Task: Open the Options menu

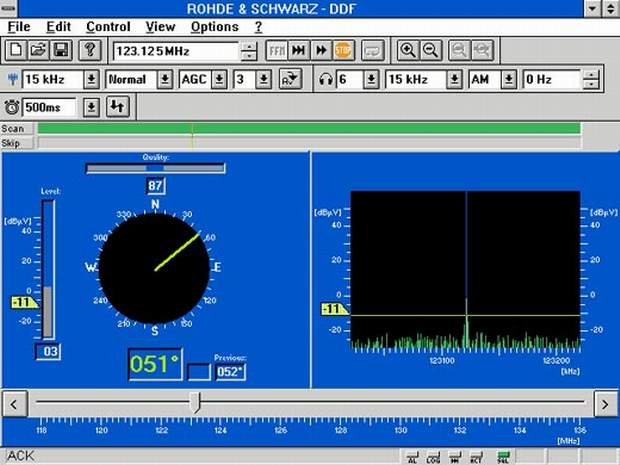Action: point(214,27)
